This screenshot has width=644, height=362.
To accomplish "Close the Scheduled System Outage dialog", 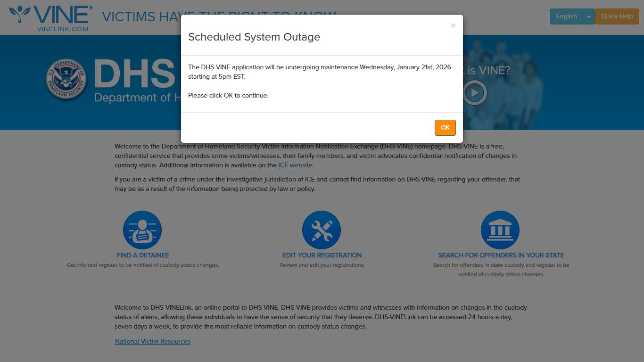I will (x=453, y=25).
